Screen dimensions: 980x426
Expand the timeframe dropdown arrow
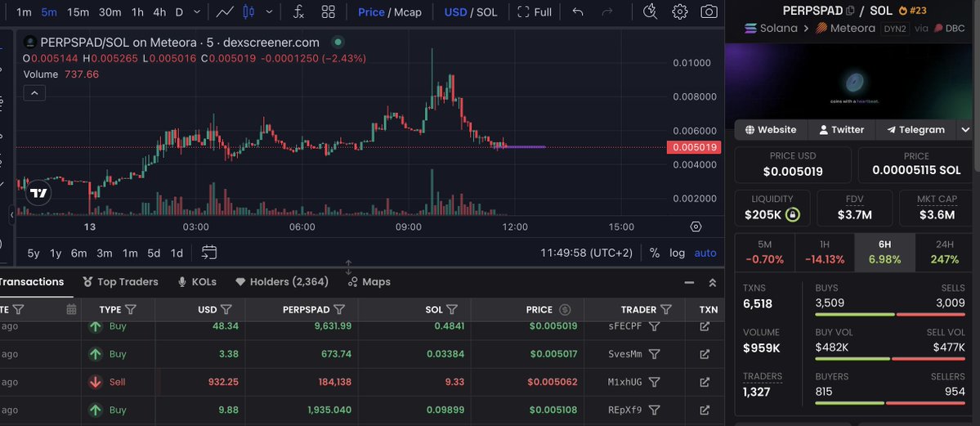198,12
